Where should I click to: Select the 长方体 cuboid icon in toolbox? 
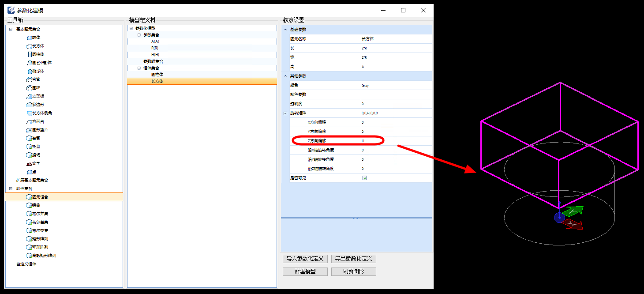(29, 46)
